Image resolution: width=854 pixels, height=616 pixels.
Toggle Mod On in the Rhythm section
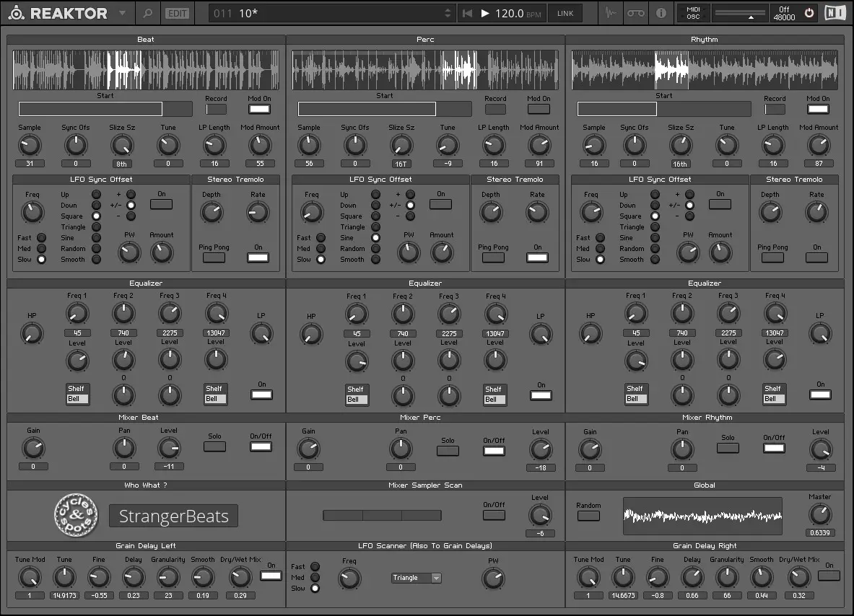(x=818, y=109)
